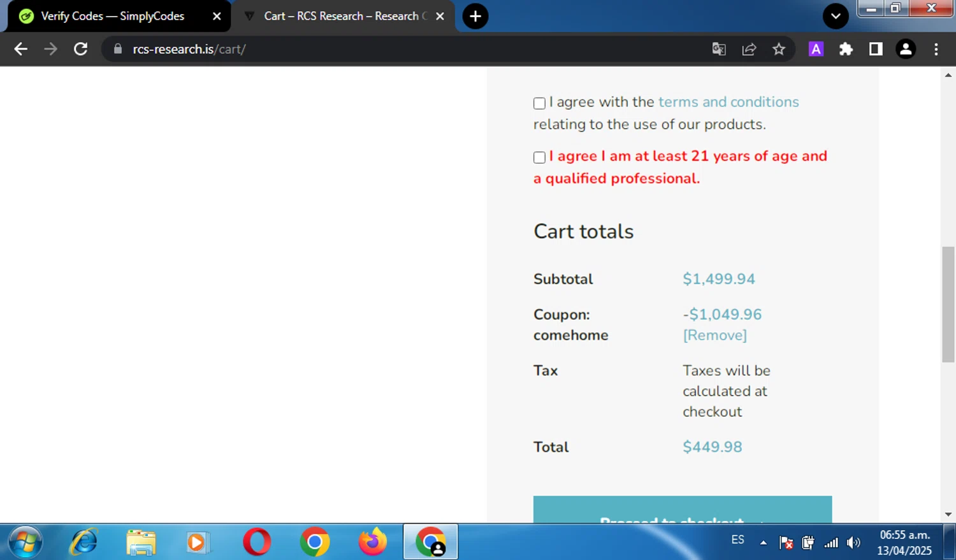This screenshot has height=560, width=956.
Task: Click the Taxes calculated at checkout text
Action: coord(727,391)
